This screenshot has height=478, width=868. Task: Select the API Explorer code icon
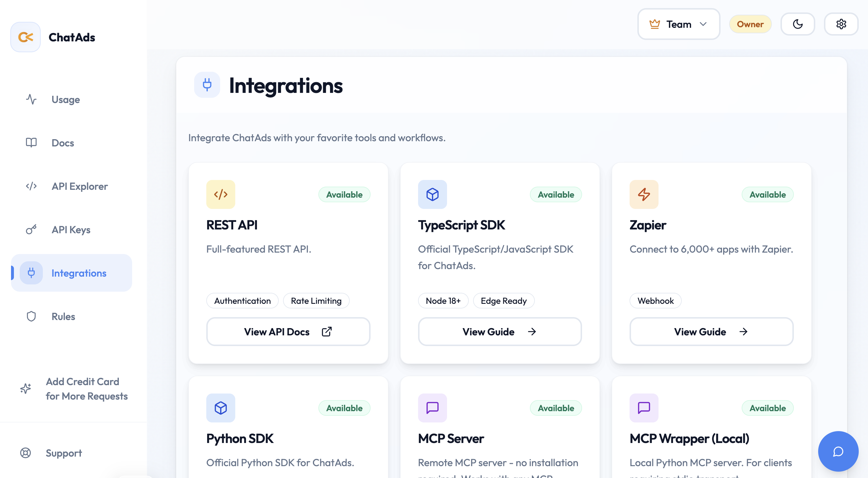(31, 186)
